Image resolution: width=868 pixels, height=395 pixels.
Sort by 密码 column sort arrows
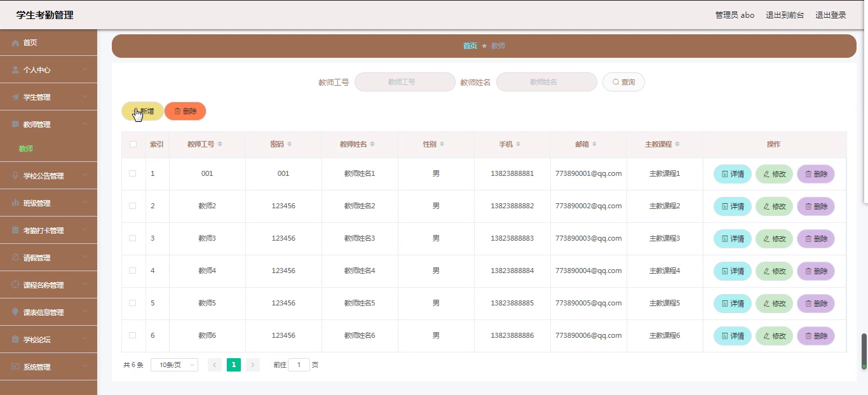tap(289, 144)
